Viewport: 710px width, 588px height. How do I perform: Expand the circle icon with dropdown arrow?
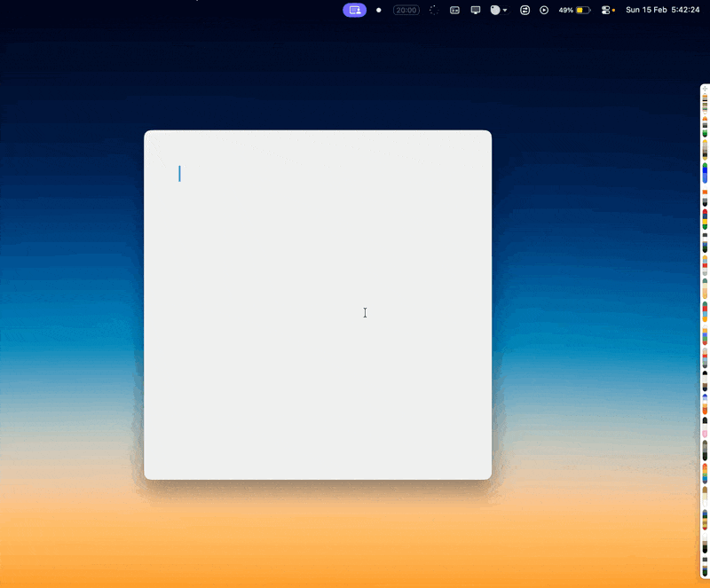(499, 10)
